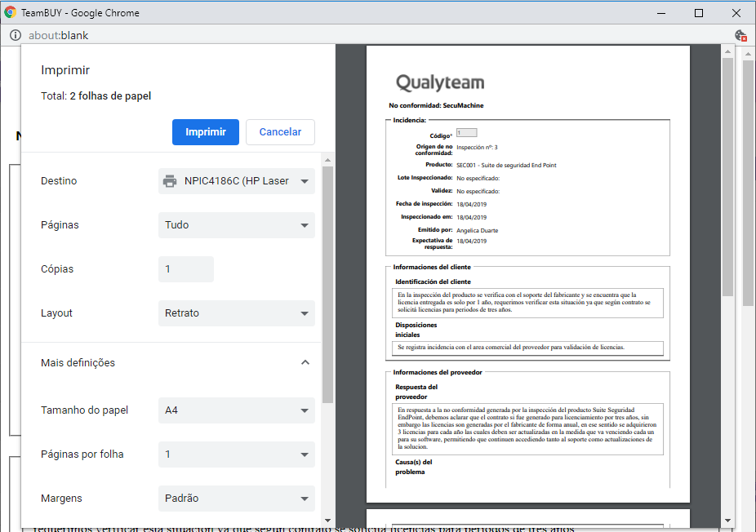
Task: Click the preview pane scroll down arrow
Action: click(727, 521)
